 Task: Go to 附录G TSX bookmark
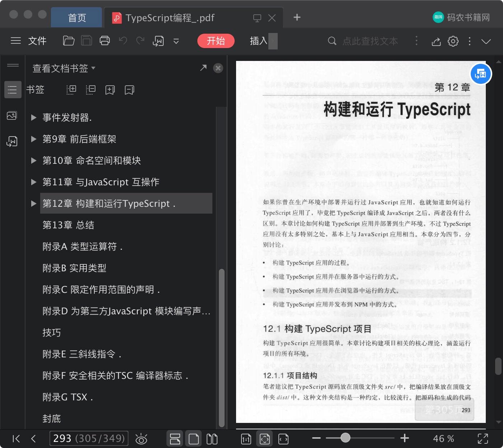[67, 397]
